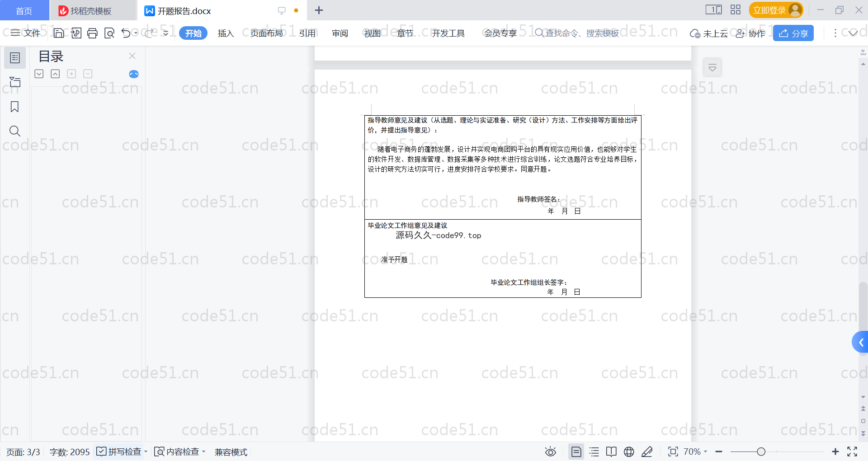Viewport: 868px width, 461px height.
Task: Expand the 内容检查 dropdown arrow
Action: [204, 452]
